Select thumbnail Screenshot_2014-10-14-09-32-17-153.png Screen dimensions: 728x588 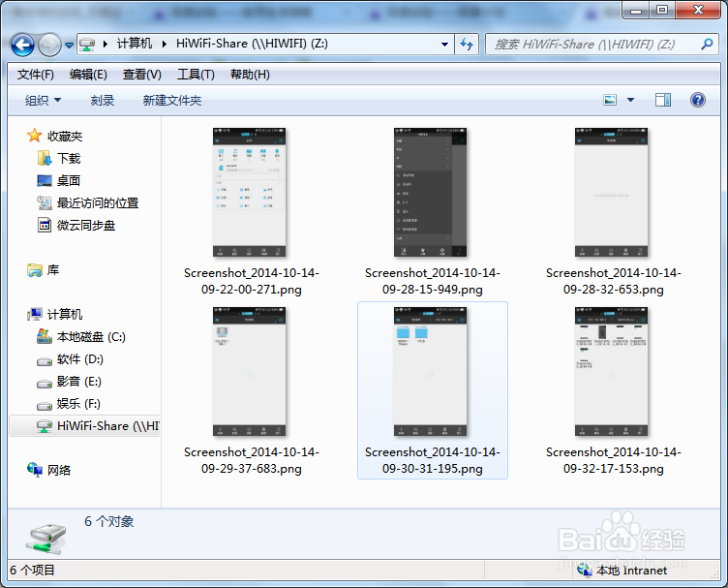(612, 372)
